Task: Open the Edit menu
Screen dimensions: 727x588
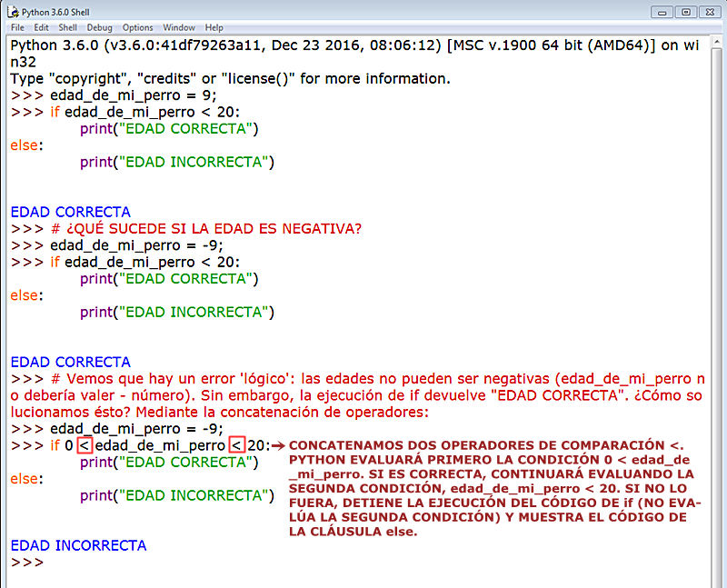Action: click(41, 27)
